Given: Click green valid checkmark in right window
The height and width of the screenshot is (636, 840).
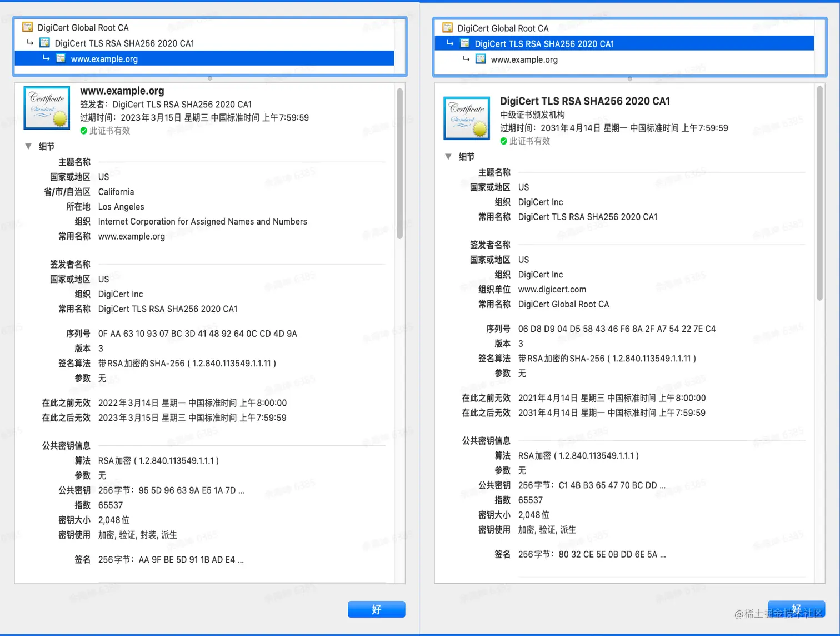Looking at the screenshot, I should point(503,141).
